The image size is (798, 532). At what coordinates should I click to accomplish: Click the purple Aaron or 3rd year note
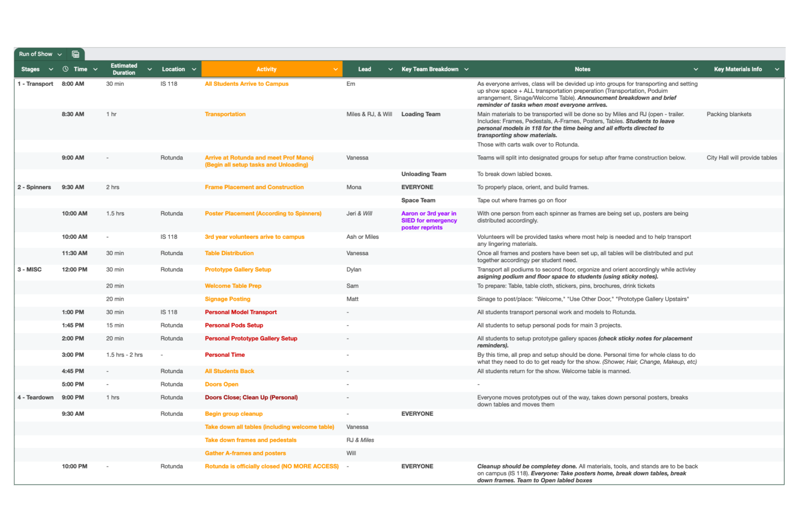429,220
